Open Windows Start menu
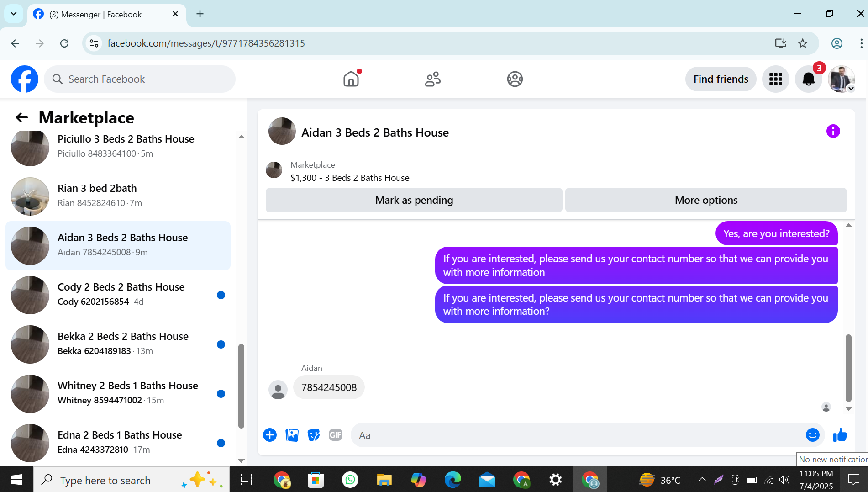Image resolution: width=868 pixels, height=492 pixels. point(16,480)
